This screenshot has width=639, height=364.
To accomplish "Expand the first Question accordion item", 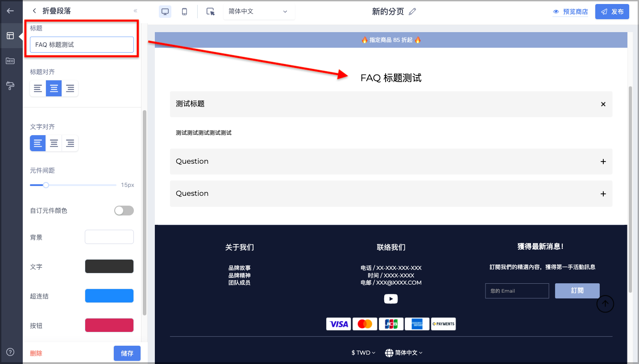I will tap(391, 161).
